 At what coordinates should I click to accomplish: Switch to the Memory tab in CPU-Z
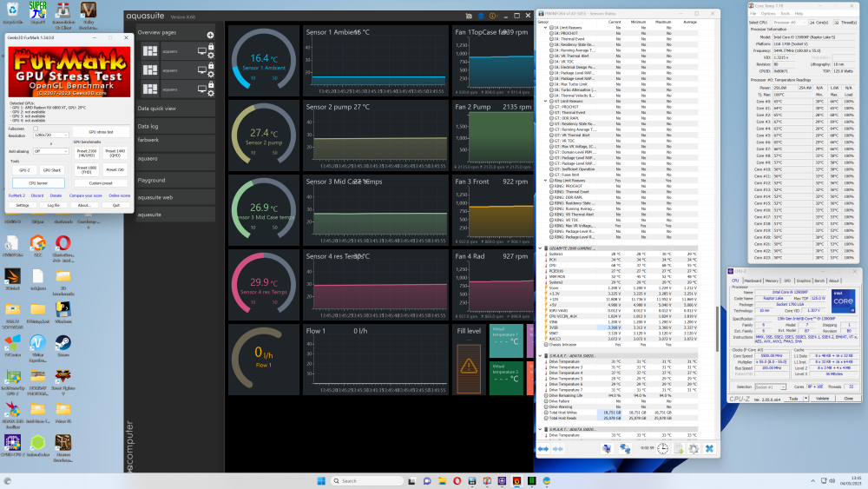772,281
